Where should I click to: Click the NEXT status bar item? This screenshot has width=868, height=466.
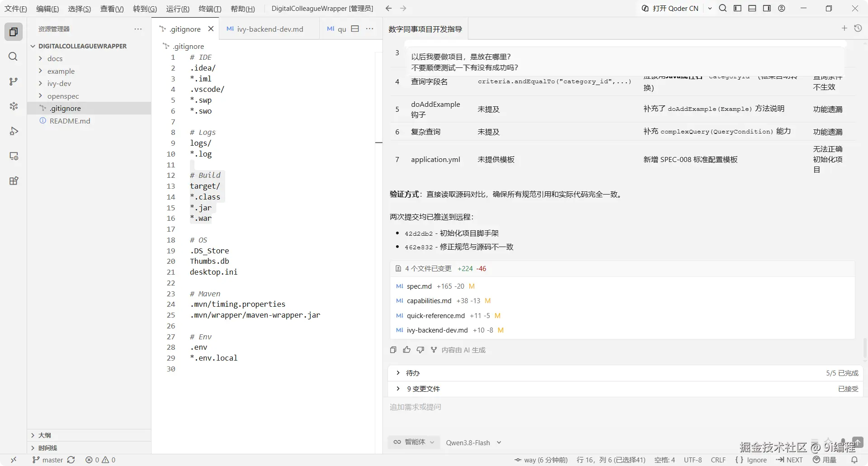789,460
